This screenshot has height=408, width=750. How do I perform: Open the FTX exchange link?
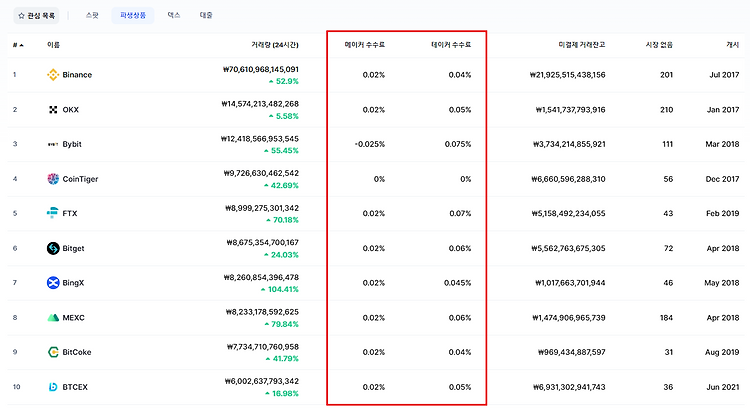70,213
